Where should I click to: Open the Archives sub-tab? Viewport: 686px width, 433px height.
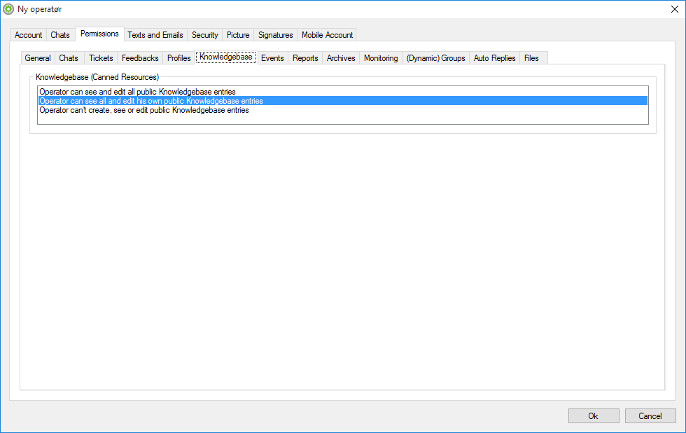(341, 58)
